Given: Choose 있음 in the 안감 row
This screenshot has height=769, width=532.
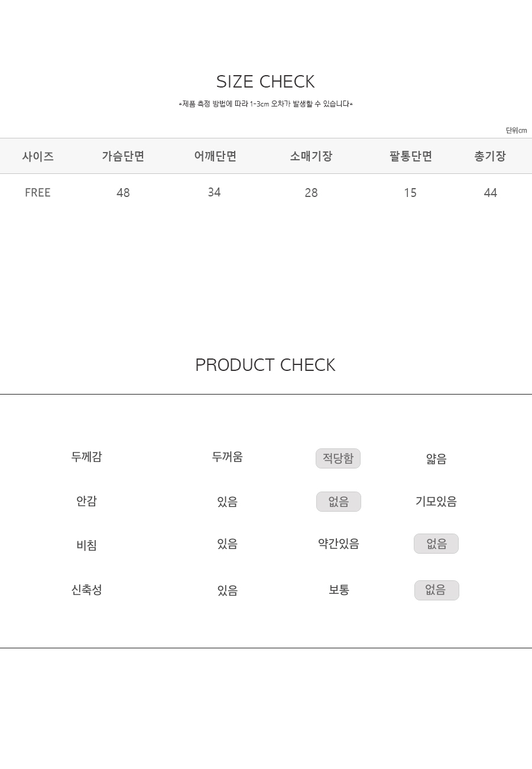Looking at the screenshot, I should click(x=228, y=502).
